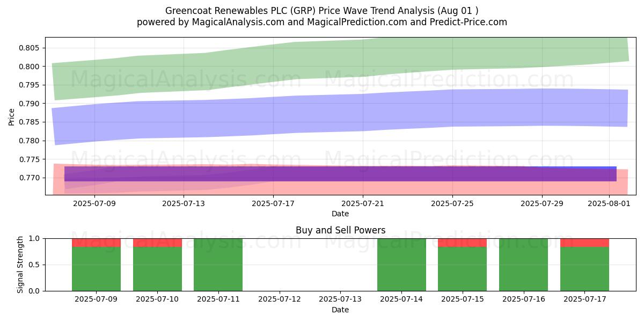Viewport: 644px width, 322px height.
Task: Click the 0.775 price tick label
Action: 30,159
